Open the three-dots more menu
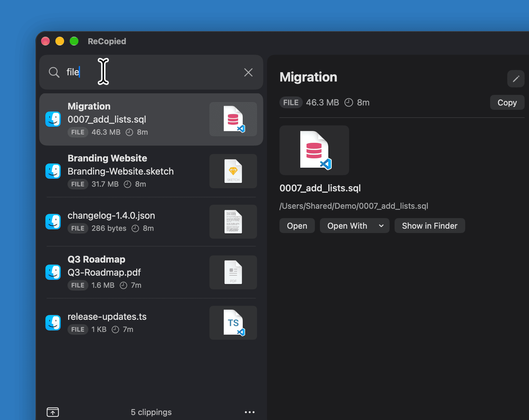Image resolution: width=529 pixels, height=420 pixels. [250, 412]
